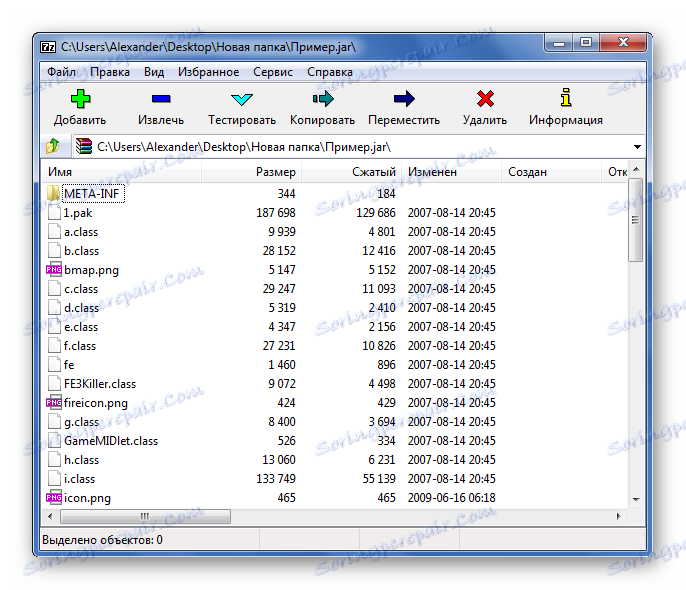Screen dimensions: 686x590
Task: Open the Избранное menu
Action: click(x=208, y=72)
